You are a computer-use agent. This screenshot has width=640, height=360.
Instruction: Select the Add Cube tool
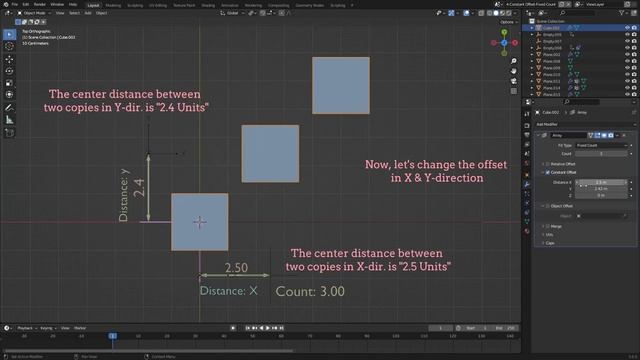[9, 133]
